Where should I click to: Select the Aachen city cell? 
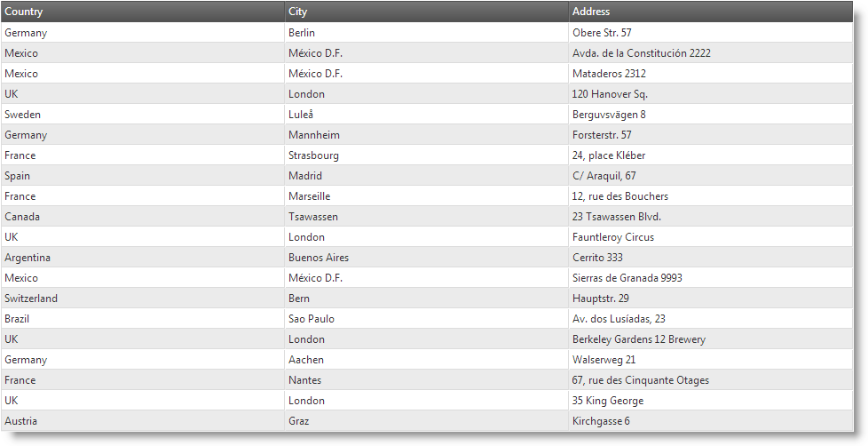pos(306,360)
